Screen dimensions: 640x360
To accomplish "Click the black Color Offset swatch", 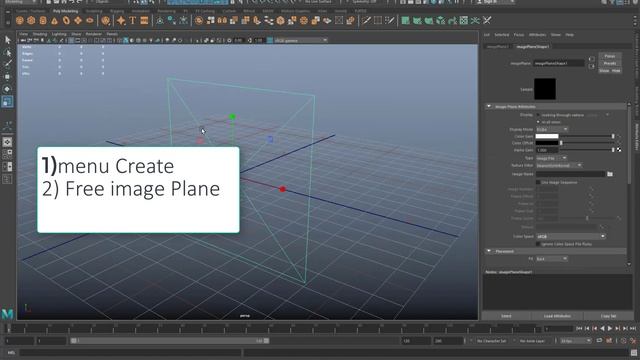I will pyautogui.click(x=547, y=143).
